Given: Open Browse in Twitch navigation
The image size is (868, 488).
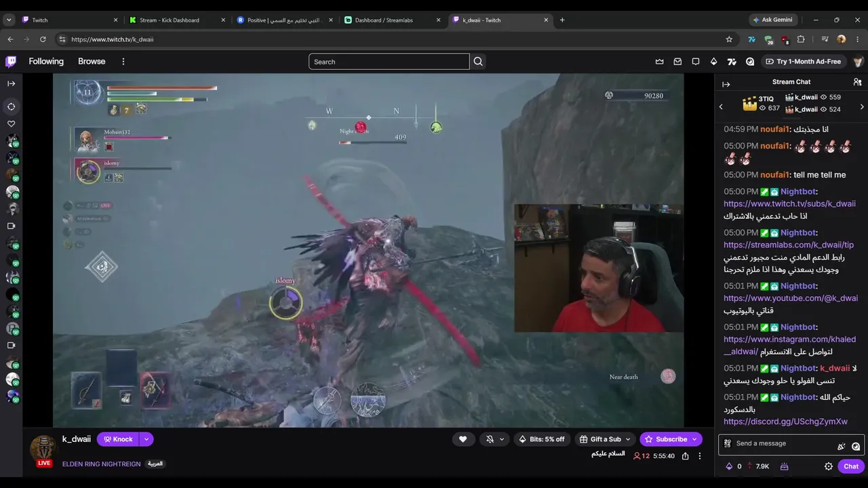Looking at the screenshot, I should 92,62.
